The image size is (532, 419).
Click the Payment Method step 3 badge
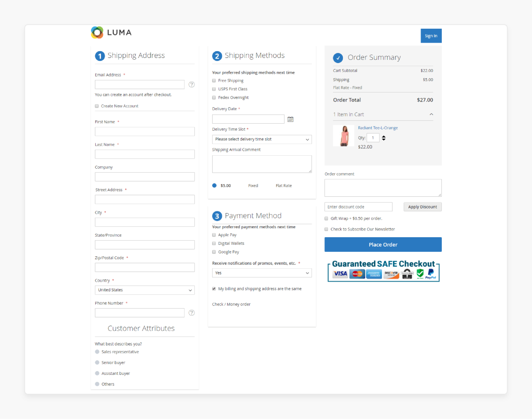coord(217,216)
